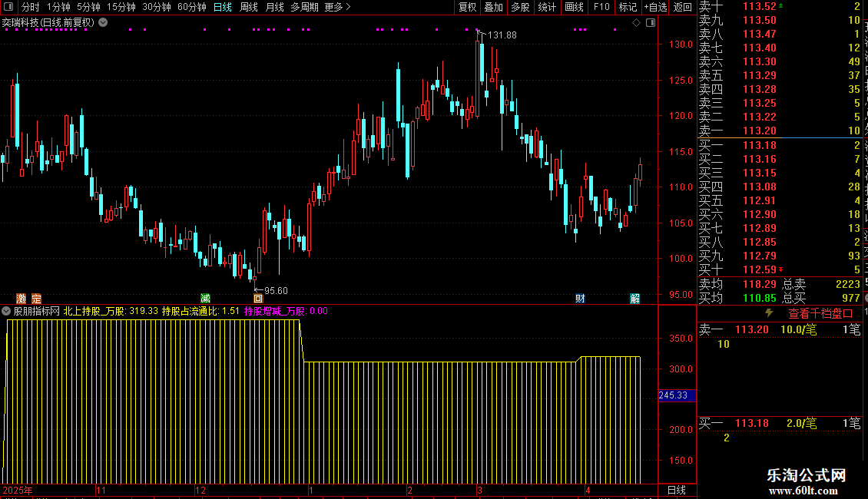Click the 复权 adjustment button
Screen dimensions: 868x499
coord(467,7)
